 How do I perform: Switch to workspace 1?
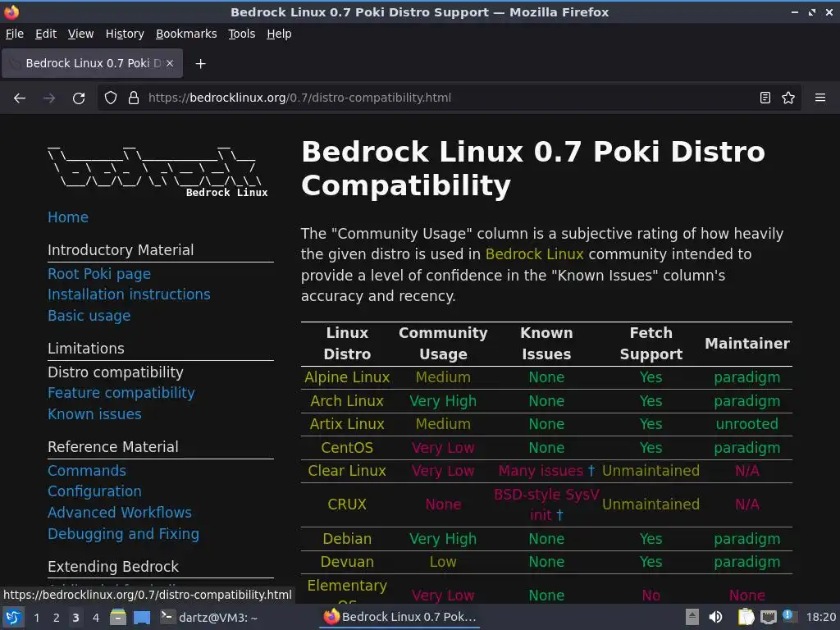click(36, 618)
